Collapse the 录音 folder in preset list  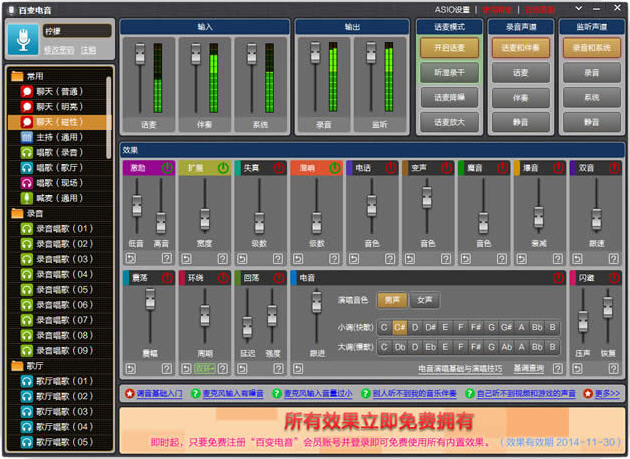click(17, 214)
